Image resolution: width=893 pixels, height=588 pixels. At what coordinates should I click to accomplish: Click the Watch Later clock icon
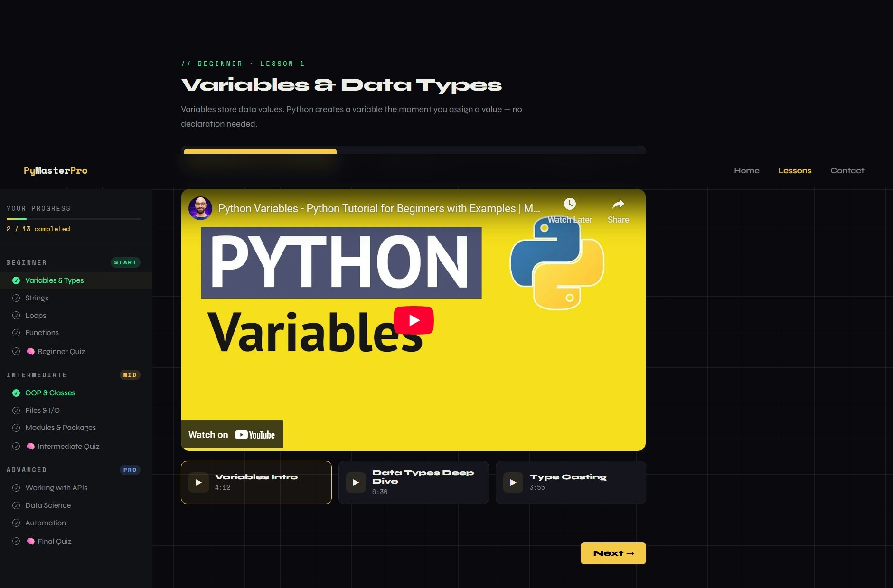coord(570,203)
